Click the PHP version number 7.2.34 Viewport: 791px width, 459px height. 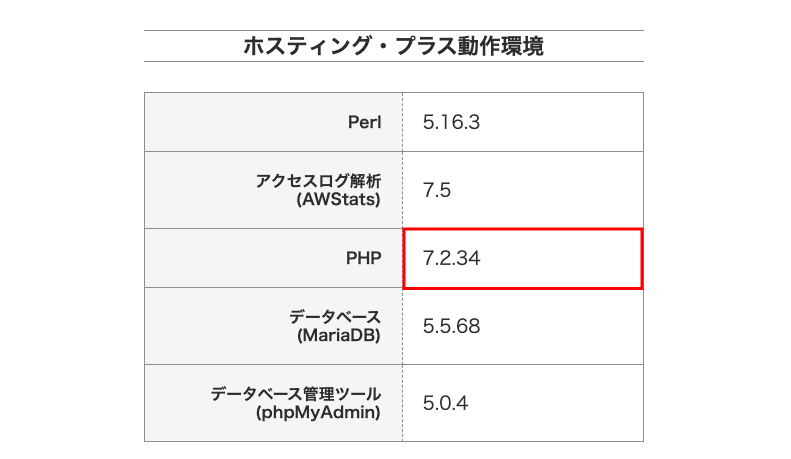tap(452, 259)
